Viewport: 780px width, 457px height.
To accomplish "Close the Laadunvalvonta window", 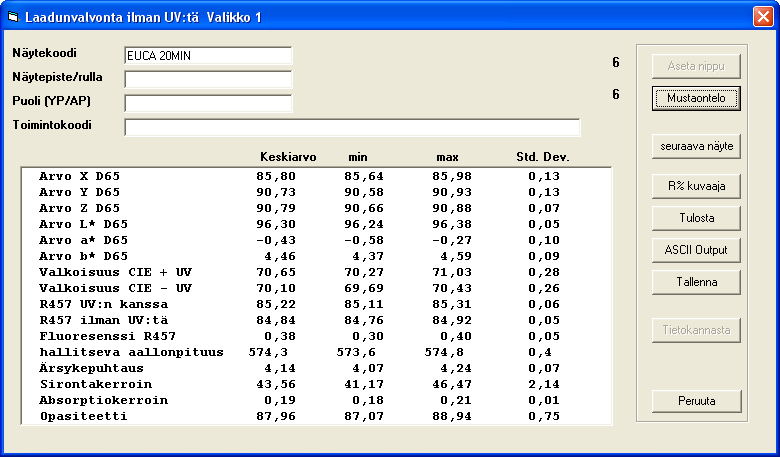I will click(763, 17).
